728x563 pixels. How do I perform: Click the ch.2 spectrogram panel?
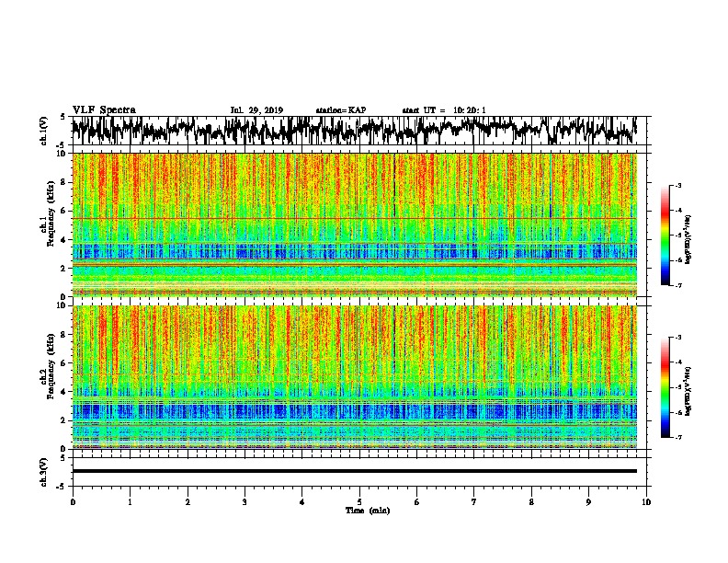[x=355, y=377]
